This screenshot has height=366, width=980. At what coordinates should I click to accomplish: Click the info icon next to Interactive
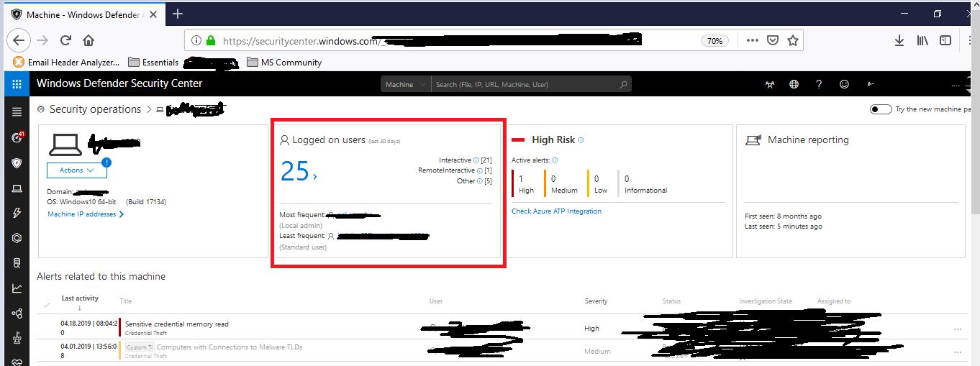point(476,160)
